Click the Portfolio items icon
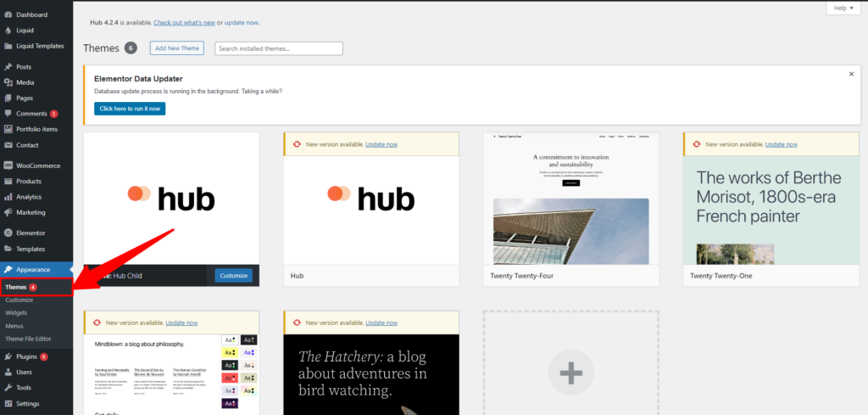This screenshot has height=415, width=868. coord(8,129)
